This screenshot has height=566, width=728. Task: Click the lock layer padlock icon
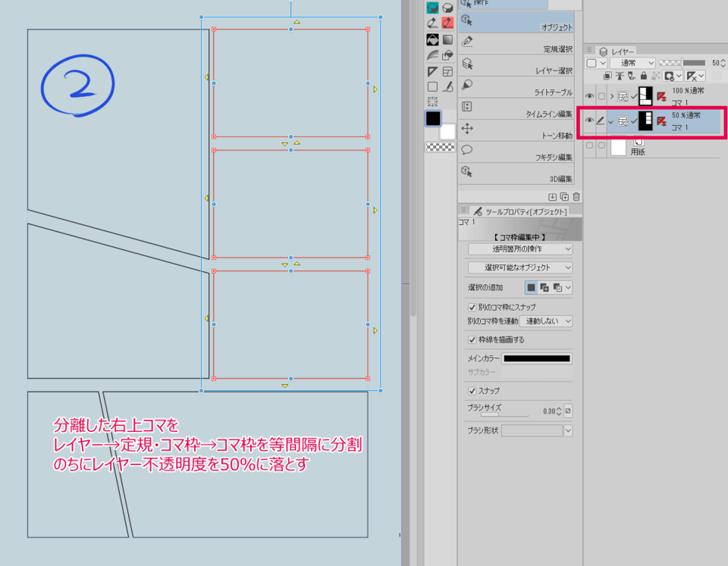click(x=643, y=76)
